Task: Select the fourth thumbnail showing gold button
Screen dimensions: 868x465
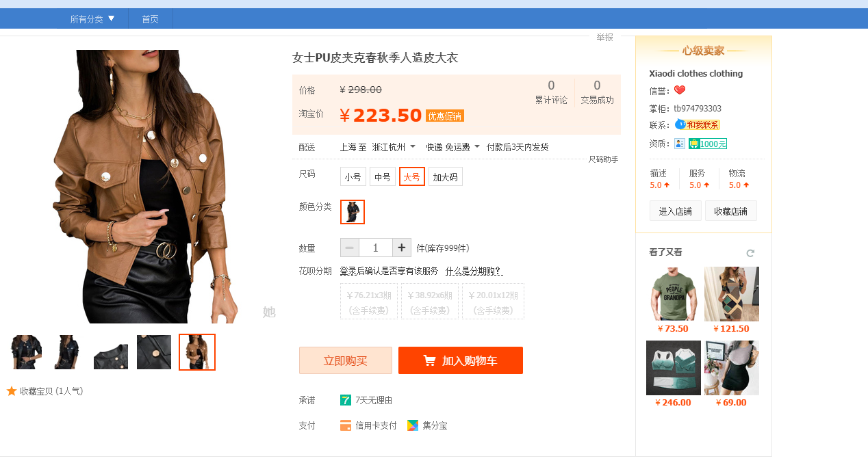Action: (154, 352)
